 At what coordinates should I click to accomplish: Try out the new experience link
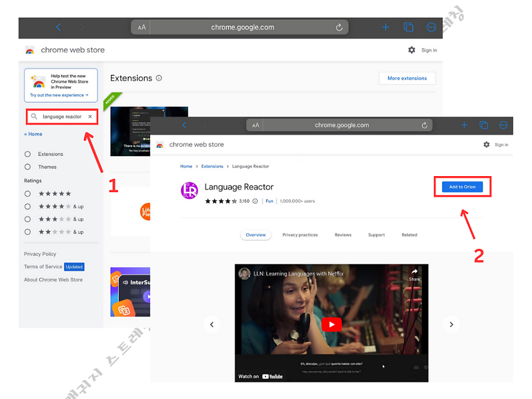pyautogui.click(x=59, y=95)
